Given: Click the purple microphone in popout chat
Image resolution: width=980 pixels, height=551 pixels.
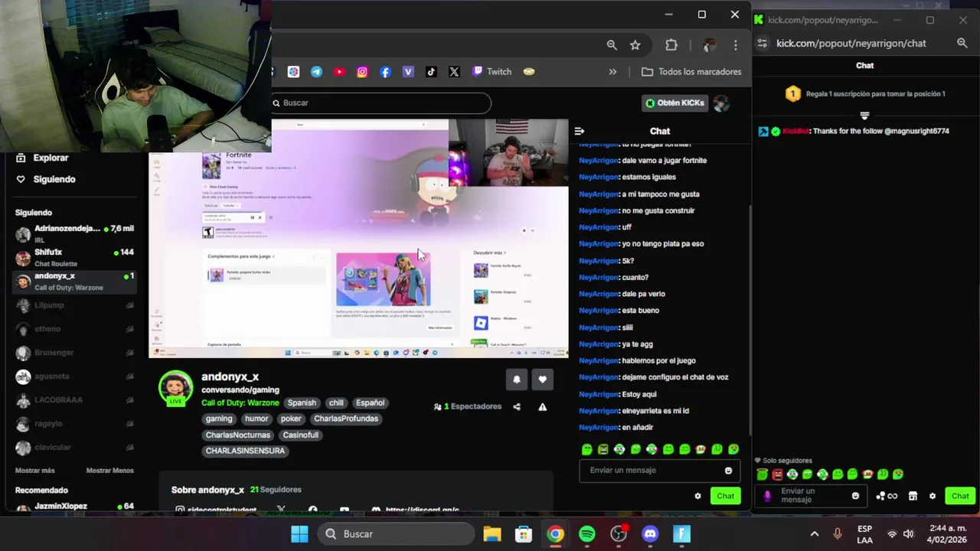Looking at the screenshot, I should pos(768,496).
